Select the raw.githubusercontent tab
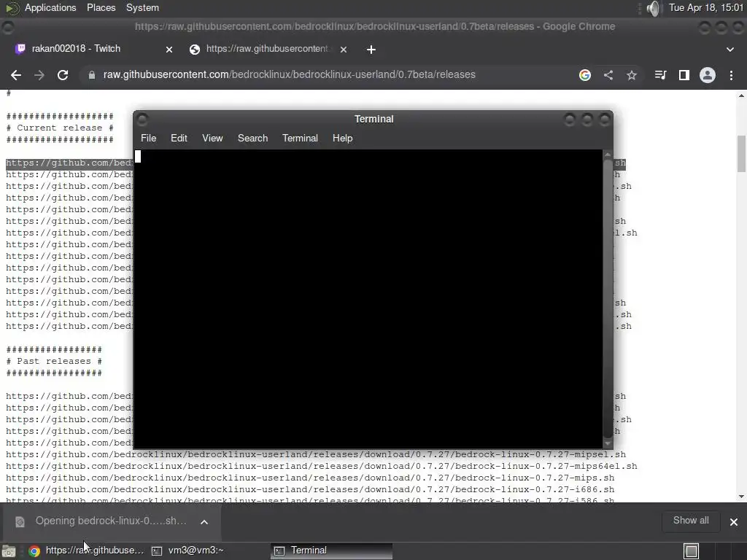The width and height of the screenshot is (747, 560). (x=268, y=49)
